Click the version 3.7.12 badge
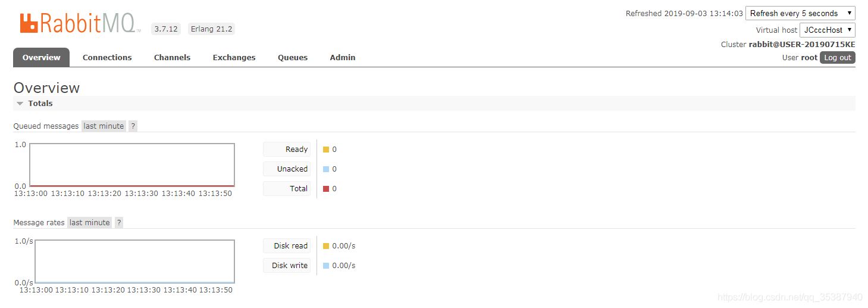The height and width of the screenshot is (308, 868). tap(165, 29)
